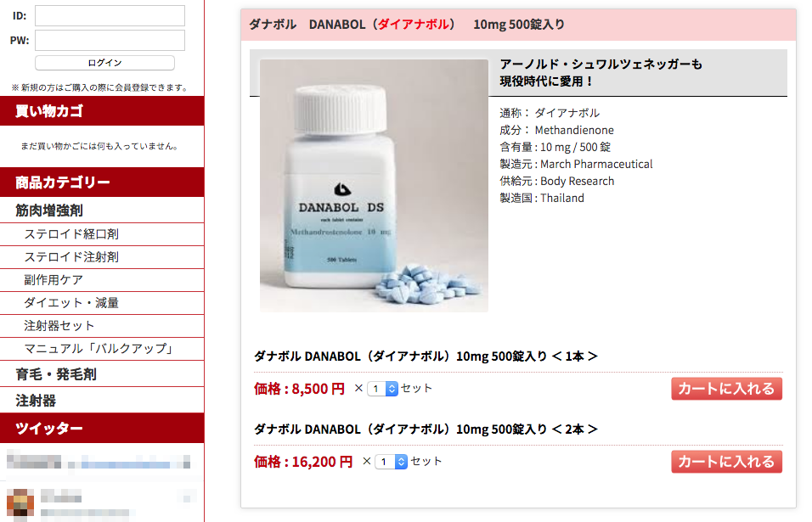This screenshot has height=522, width=812.
Task: Click the DANABOL DS bottle product image
Action: (374, 186)
